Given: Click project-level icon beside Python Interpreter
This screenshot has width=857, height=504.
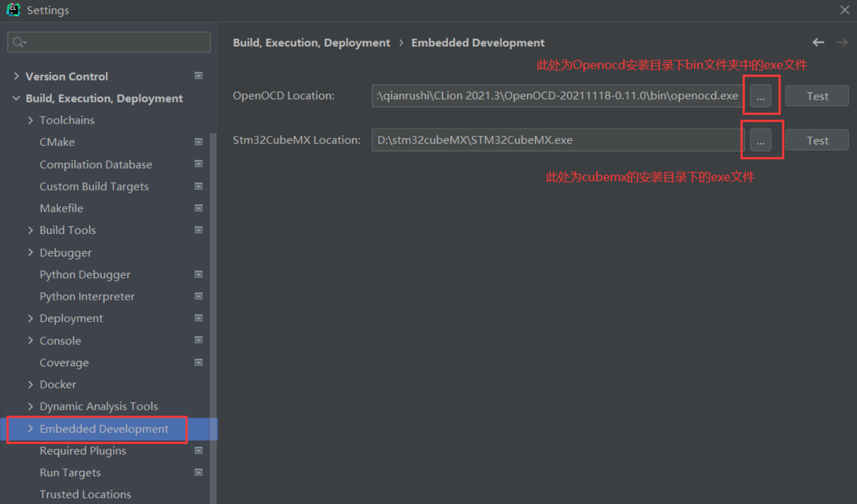Looking at the screenshot, I should pyautogui.click(x=199, y=296).
